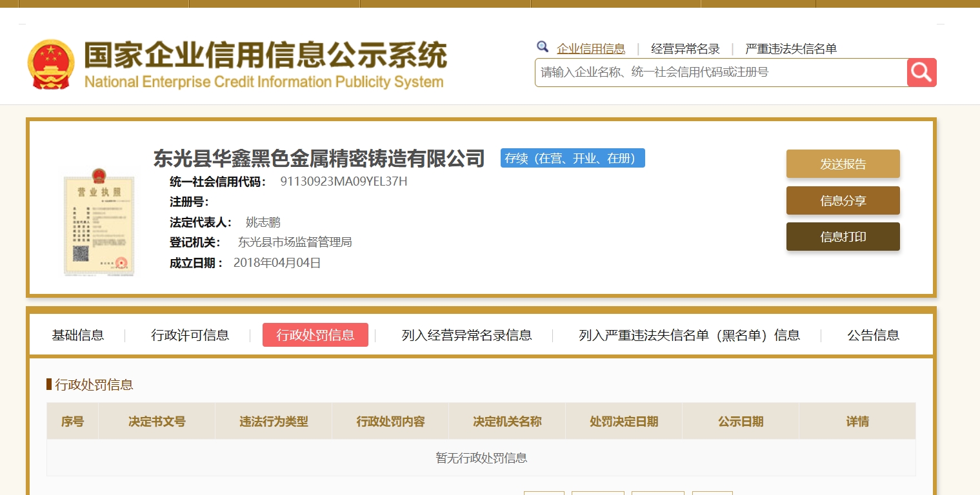Choose the 严重违法失信名单 search category
The width and height of the screenshot is (980, 495).
790,49
